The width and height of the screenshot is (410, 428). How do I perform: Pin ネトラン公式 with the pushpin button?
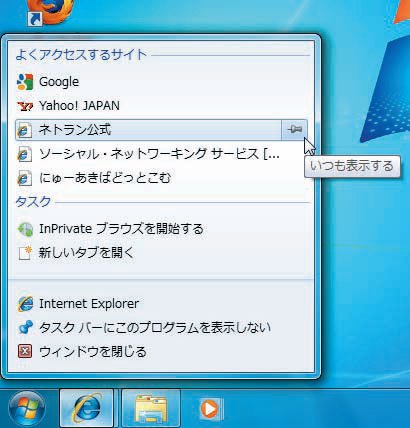294,130
